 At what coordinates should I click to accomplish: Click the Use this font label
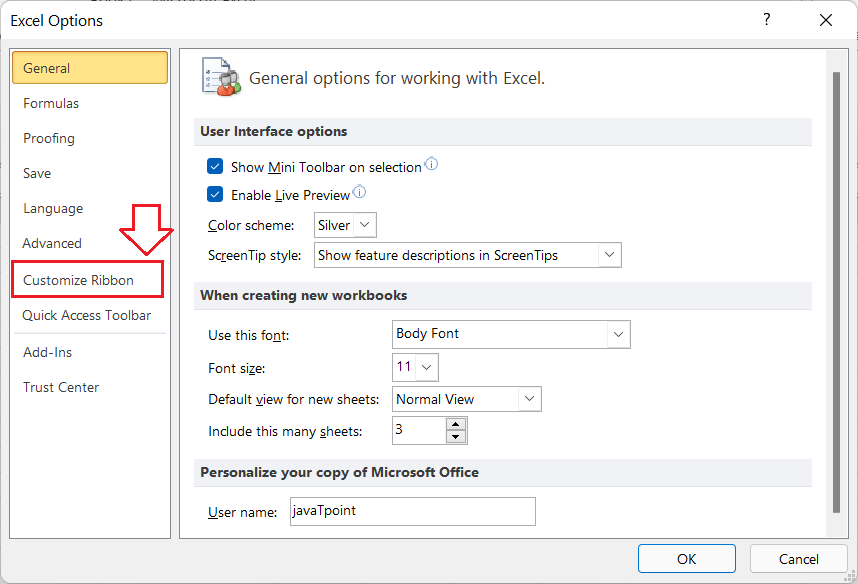(x=248, y=336)
